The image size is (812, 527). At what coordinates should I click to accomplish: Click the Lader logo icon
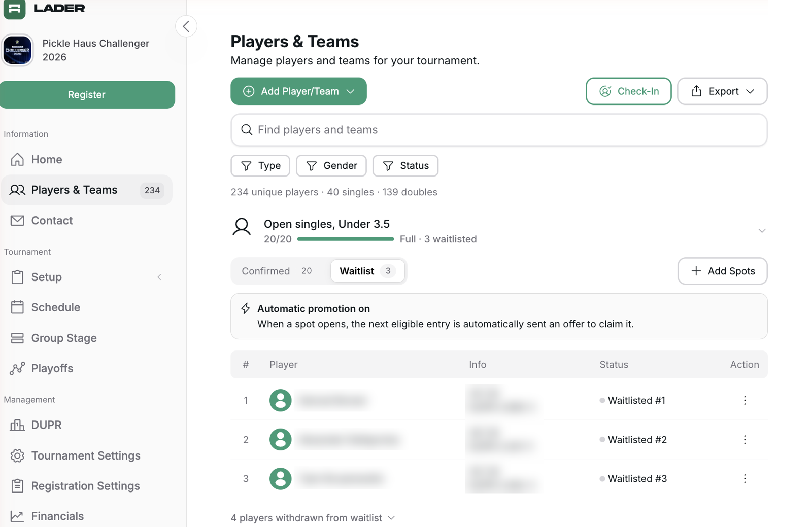14,9
